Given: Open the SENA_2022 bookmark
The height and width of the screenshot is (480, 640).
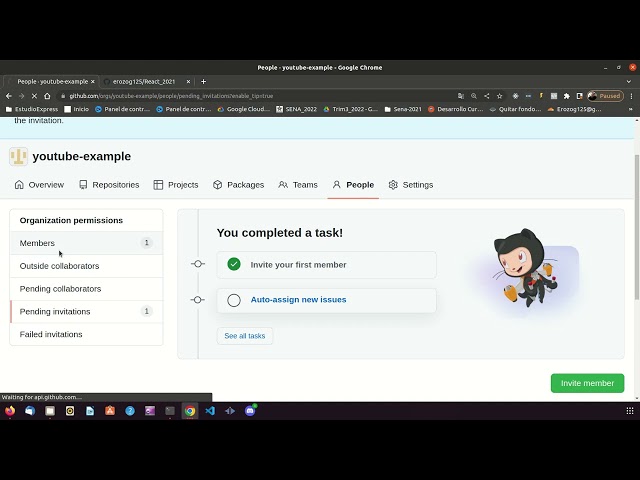Looking at the screenshot, I should click(x=297, y=109).
